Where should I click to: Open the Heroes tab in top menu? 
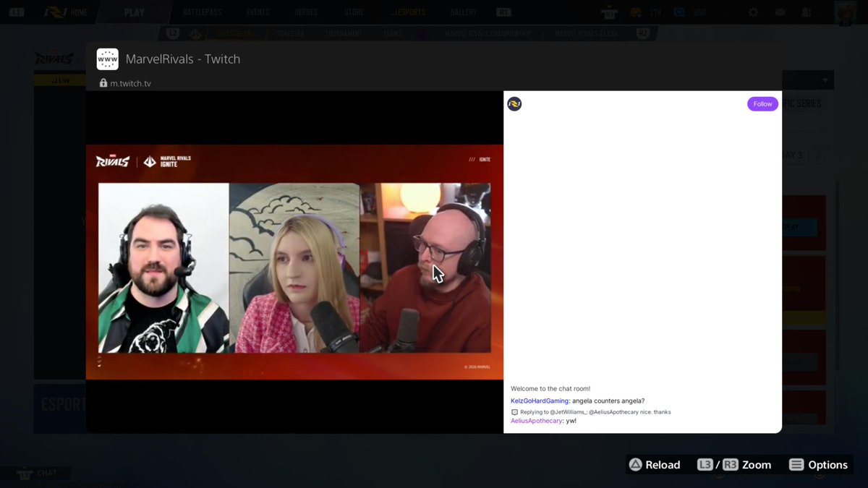(x=306, y=12)
